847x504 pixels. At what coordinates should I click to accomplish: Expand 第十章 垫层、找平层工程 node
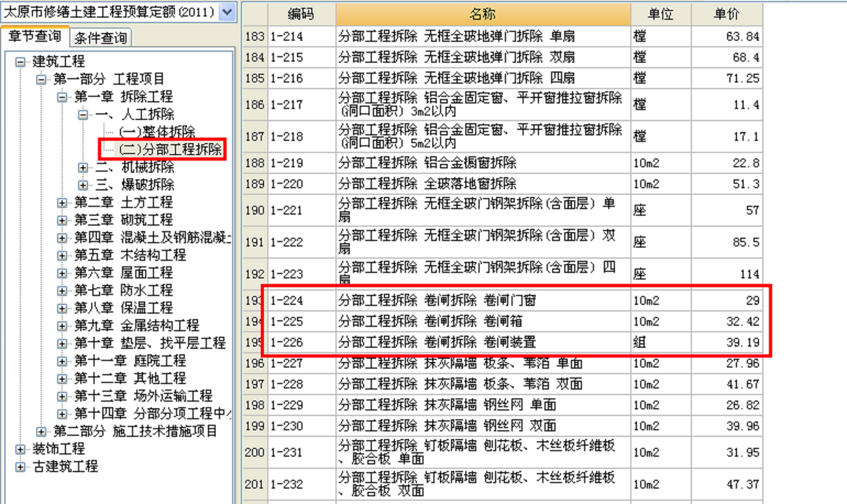[x=62, y=344]
